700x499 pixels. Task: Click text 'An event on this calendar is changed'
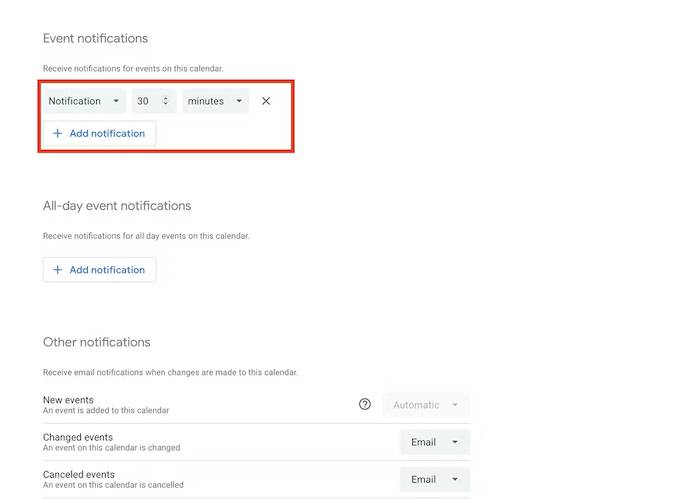[112, 448]
